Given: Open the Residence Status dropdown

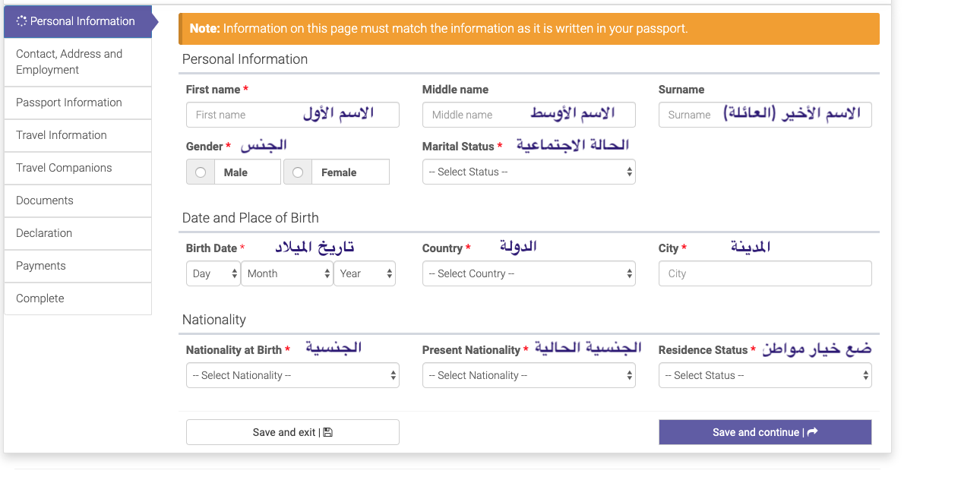Looking at the screenshot, I should point(765,375).
